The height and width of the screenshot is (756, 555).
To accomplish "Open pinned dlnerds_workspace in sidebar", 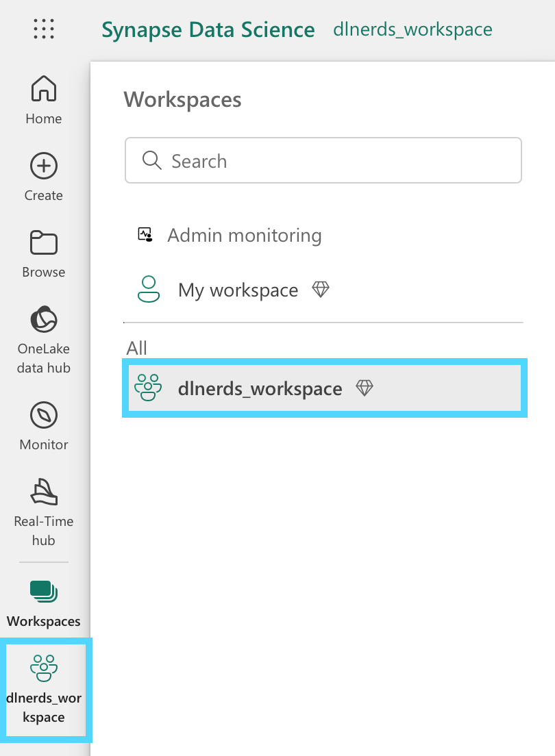I will (44, 688).
